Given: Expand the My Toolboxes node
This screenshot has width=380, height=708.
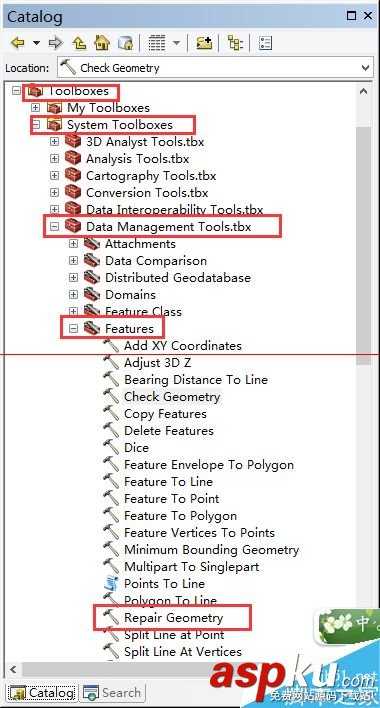Looking at the screenshot, I should tap(35, 108).
